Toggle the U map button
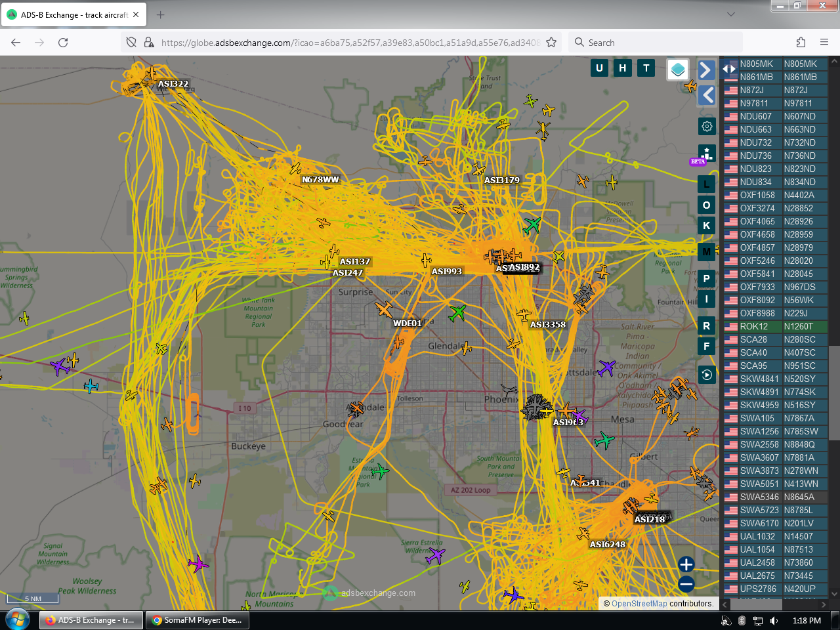The image size is (840, 630). click(599, 68)
